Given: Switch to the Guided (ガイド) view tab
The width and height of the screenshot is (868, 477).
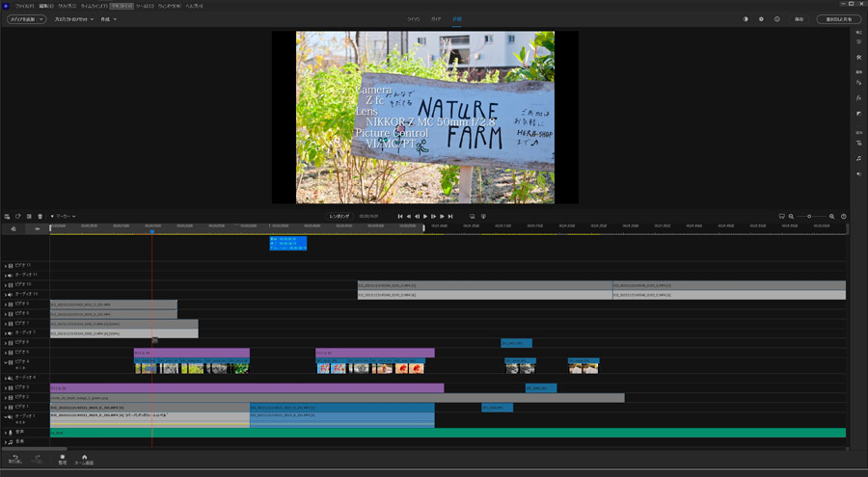Looking at the screenshot, I should (x=436, y=19).
